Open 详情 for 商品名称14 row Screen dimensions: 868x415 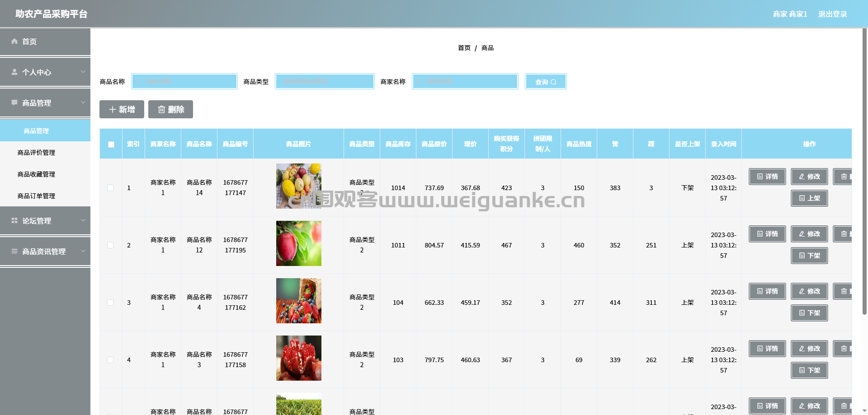point(767,177)
